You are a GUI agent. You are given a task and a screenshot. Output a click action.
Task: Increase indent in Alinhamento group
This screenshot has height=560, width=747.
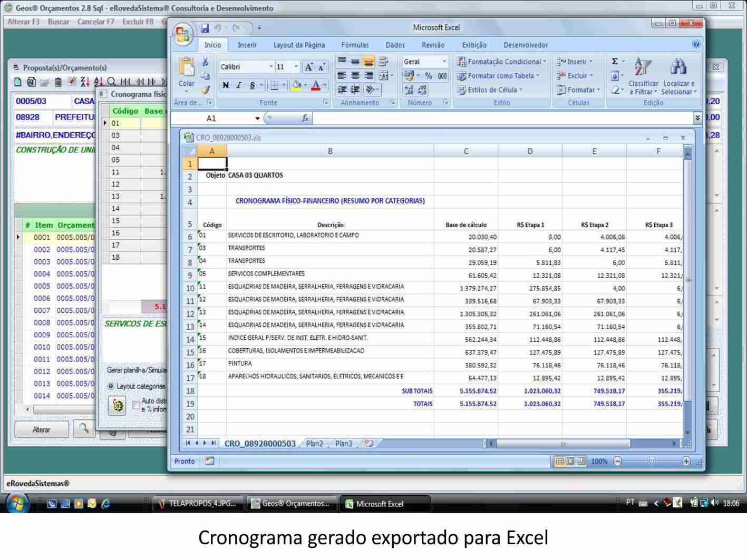coord(356,90)
